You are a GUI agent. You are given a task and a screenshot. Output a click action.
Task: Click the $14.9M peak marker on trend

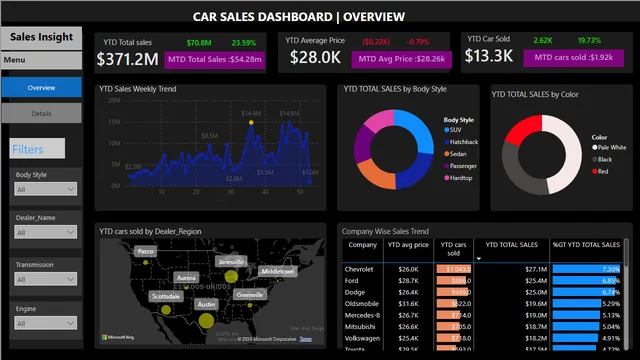click(251, 122)
